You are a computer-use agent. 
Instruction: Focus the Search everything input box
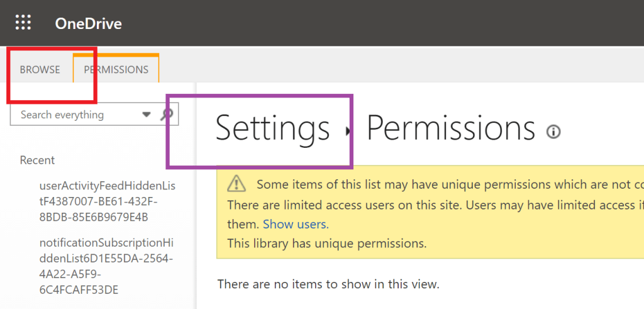coord(75,115)
